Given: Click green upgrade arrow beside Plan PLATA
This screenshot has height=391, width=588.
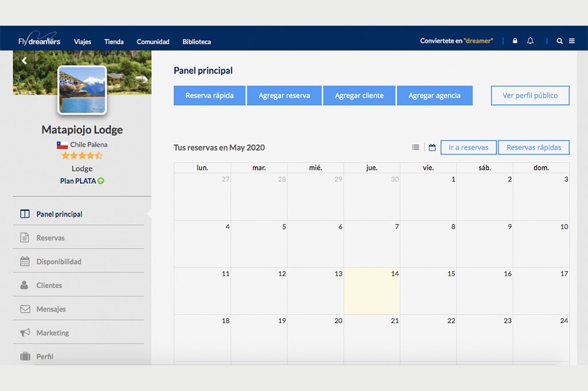Looking at the screenshot, I should pyautogui.click(x=101, y=181).
